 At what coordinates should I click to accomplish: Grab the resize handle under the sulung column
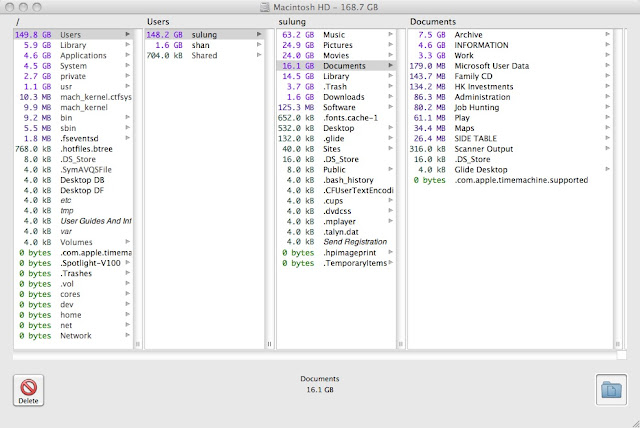pos(401,344)
